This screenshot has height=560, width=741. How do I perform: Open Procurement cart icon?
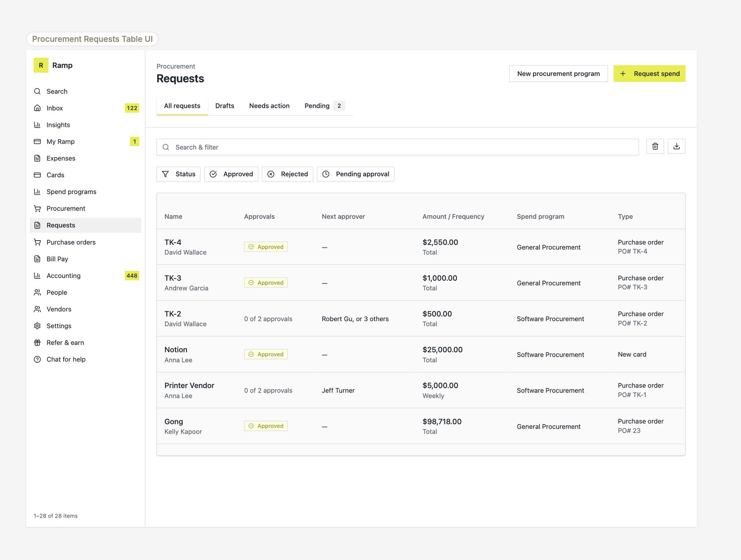tap(37, 208)
